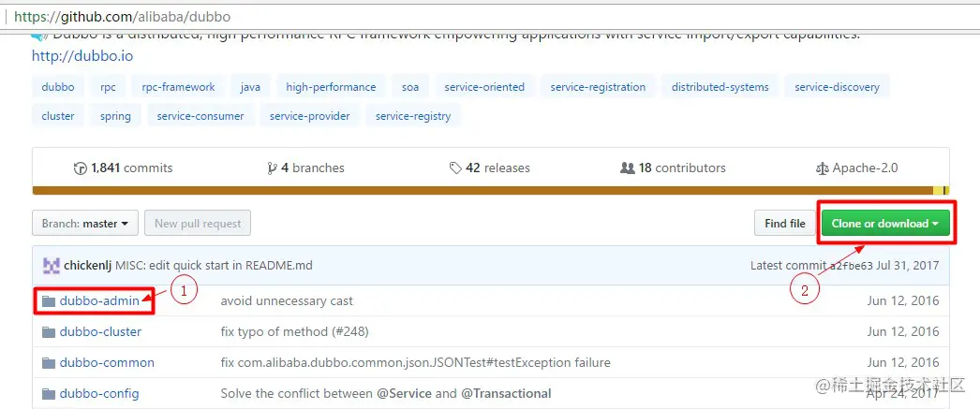980x409 pixels.
Task: Click the releases tag icon
Action: click(x=455, y=168)
